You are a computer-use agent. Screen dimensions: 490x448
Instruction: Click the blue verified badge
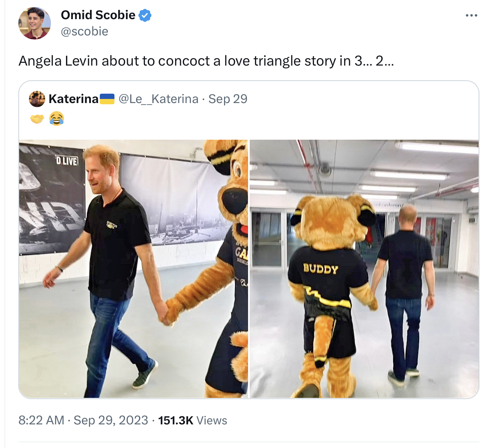[145, 15]
